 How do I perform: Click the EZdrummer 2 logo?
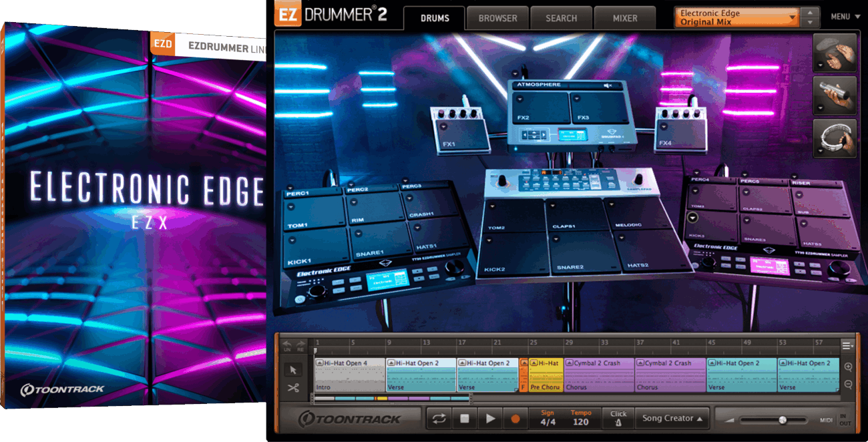coord(331,15)
